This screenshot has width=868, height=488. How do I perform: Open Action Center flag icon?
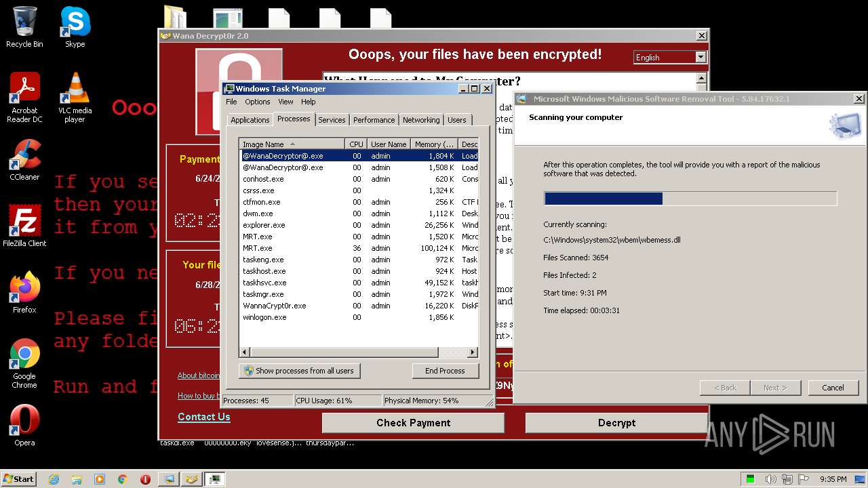(804, 479)
